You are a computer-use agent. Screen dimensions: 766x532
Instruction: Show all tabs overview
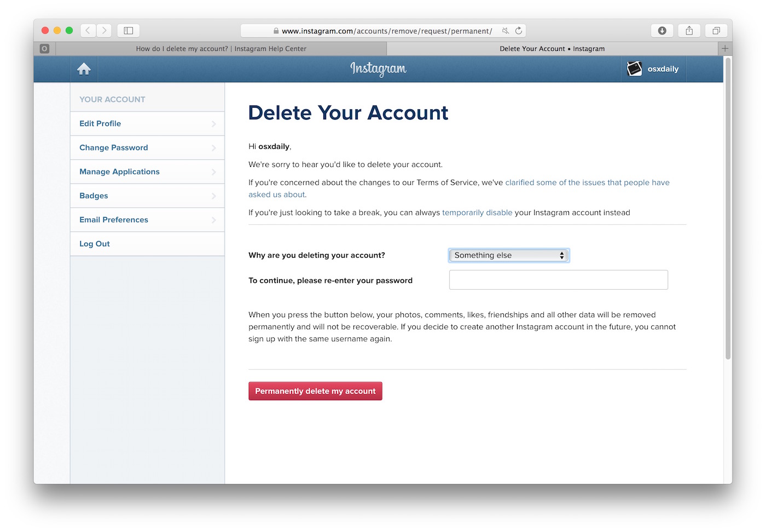(716, 31)
